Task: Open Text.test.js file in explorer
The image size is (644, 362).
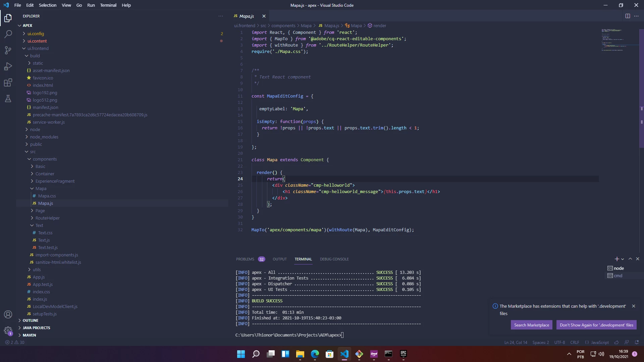Action: [48, 247]
